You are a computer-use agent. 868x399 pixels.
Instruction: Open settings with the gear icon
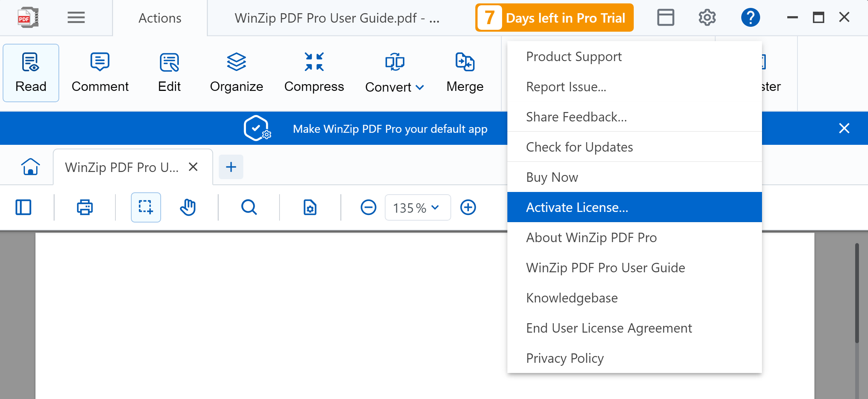point(707,17)
